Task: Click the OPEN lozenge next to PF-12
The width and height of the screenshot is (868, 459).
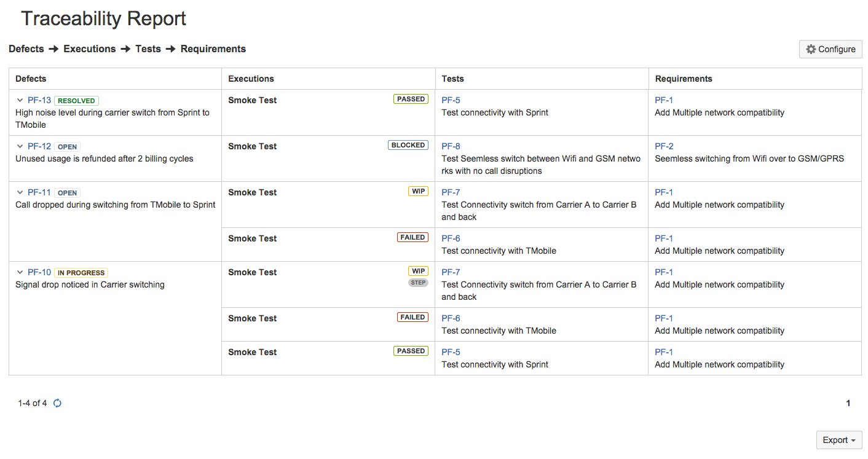Action: pos(67,146)
